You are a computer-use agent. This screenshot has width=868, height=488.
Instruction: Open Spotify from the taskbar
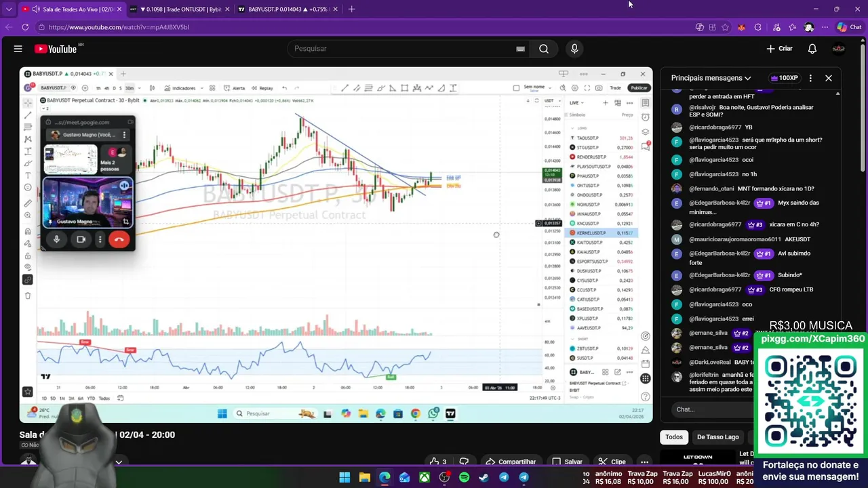coord(464,477)
